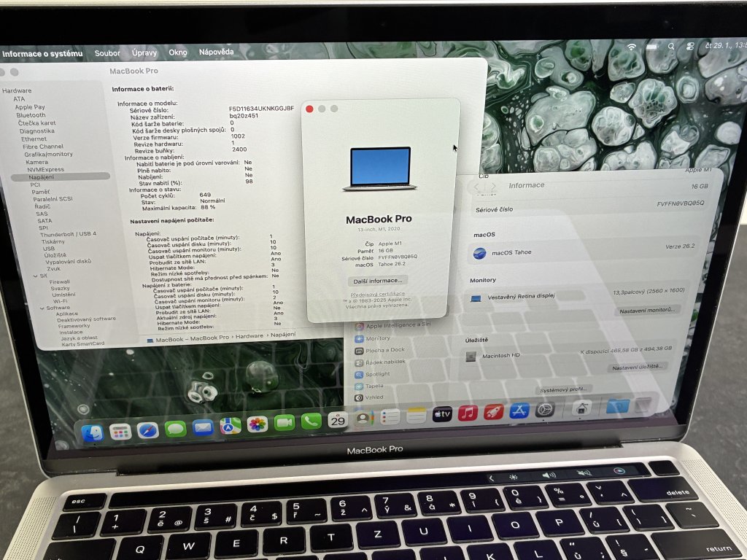The image size is (747, 560).
Task: Select Úložiště in the Hardware list
Action: pyautogui.click(x=55, y=255)
